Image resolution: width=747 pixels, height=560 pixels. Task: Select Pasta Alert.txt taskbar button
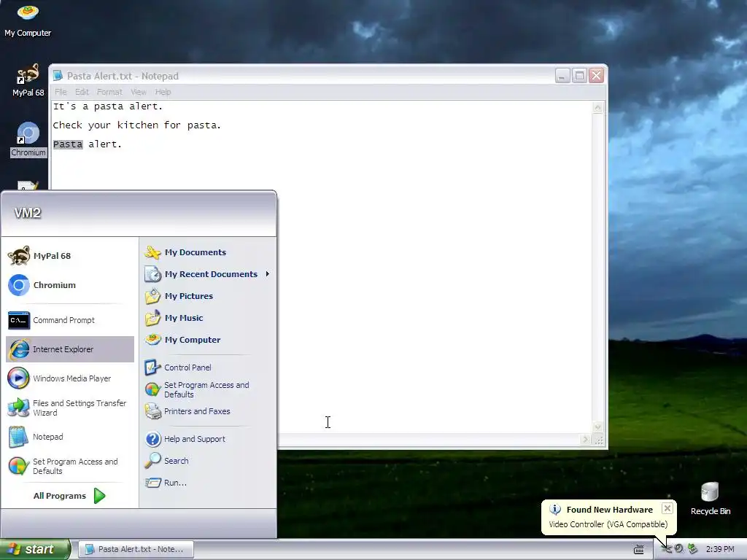[x=136, y=549]
